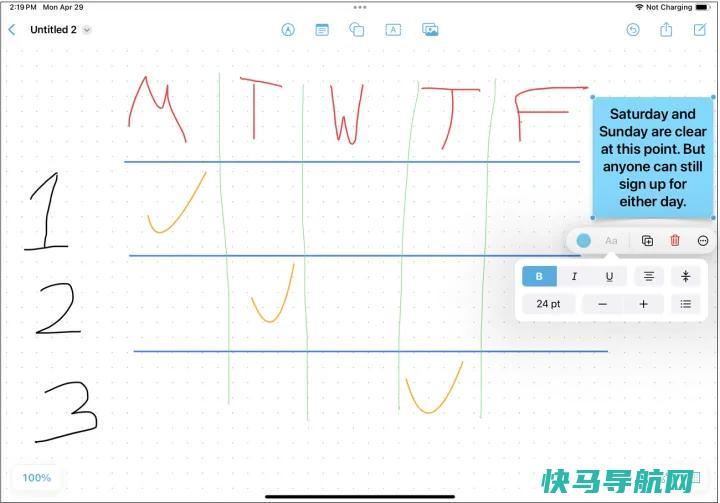Viewport: 720px width, 503px height.
Task: Tap the three-dot multitasking control
Action: tap(360, 7)
